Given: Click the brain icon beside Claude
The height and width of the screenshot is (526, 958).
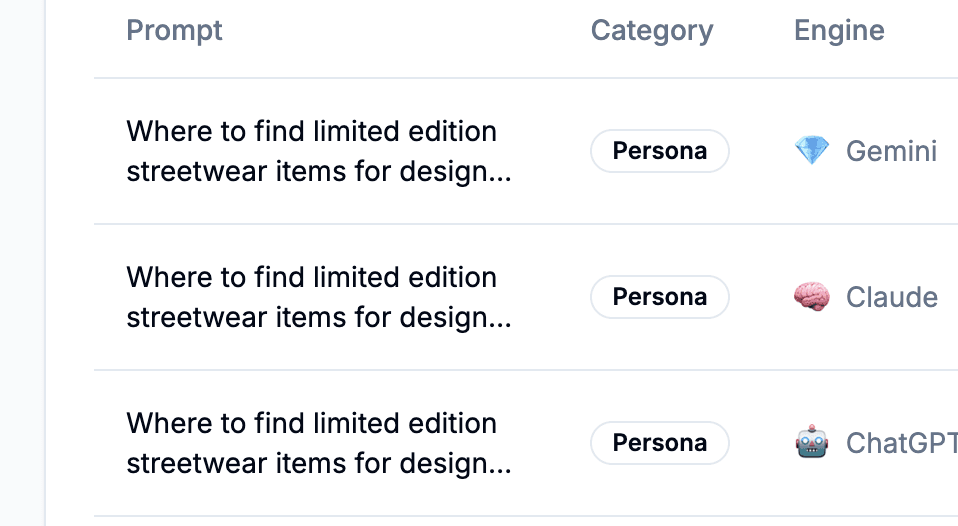Looking at the screenshot, I should click(811, 297).
